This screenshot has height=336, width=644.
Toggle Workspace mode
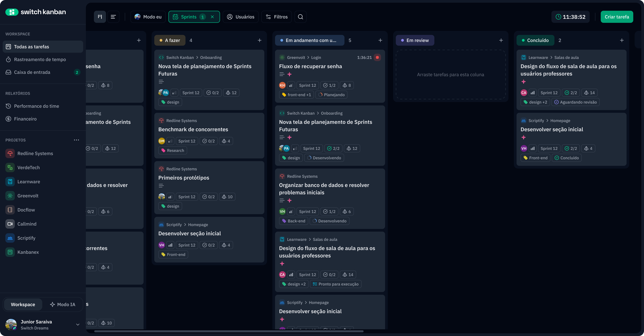[23, 304]
